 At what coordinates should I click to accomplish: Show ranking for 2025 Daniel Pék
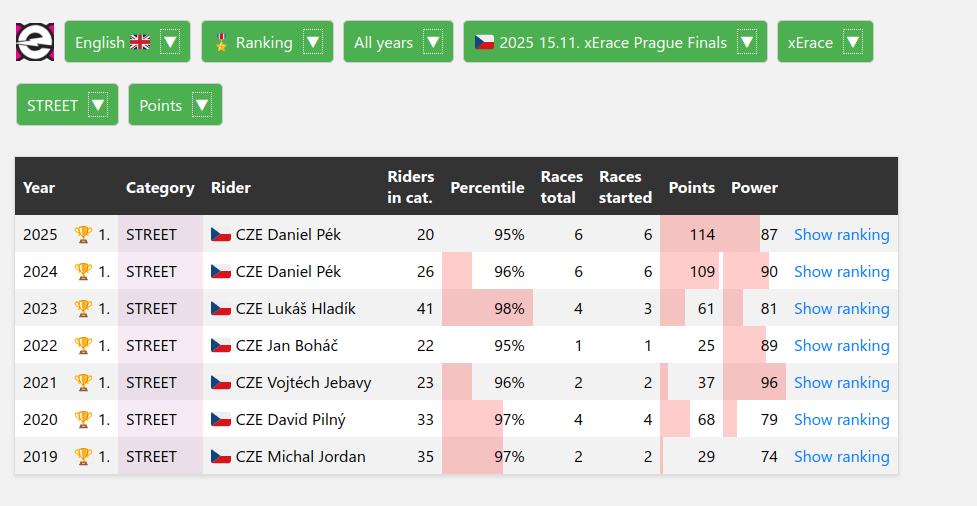coord(841,235)
